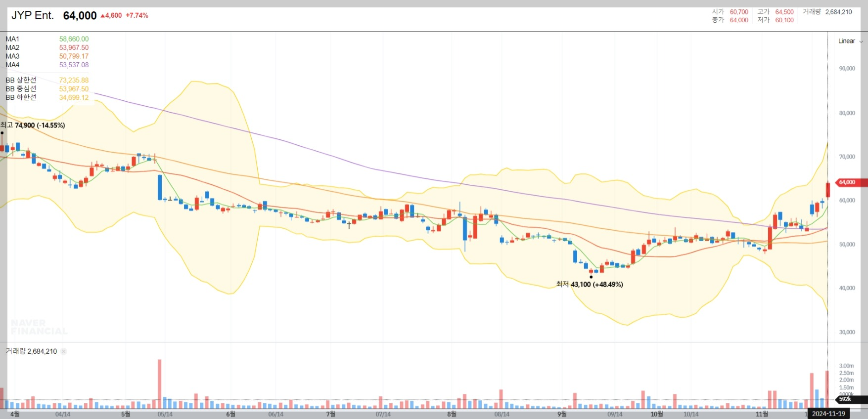
Task: Click the 10월 time axis label
Action: (x=657, y=414)
